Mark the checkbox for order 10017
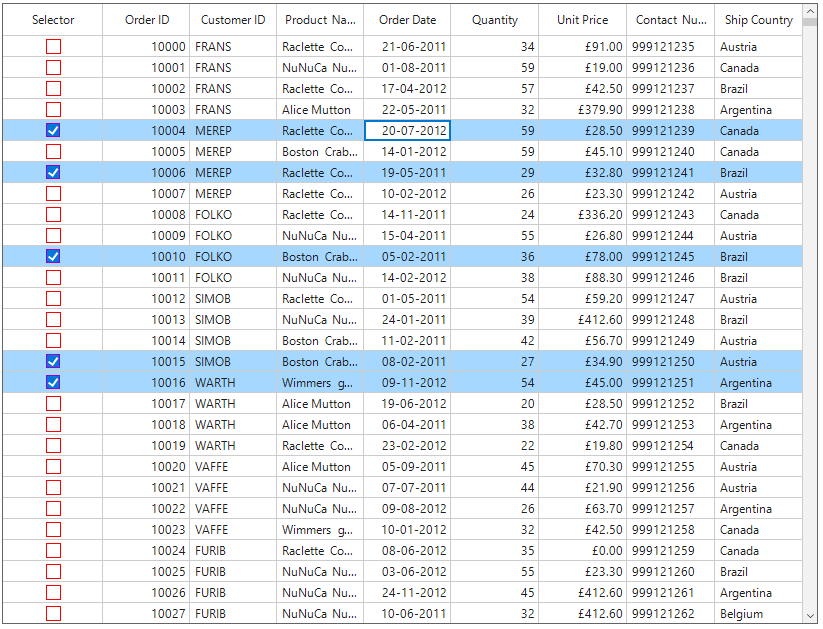 pos(53,404)
